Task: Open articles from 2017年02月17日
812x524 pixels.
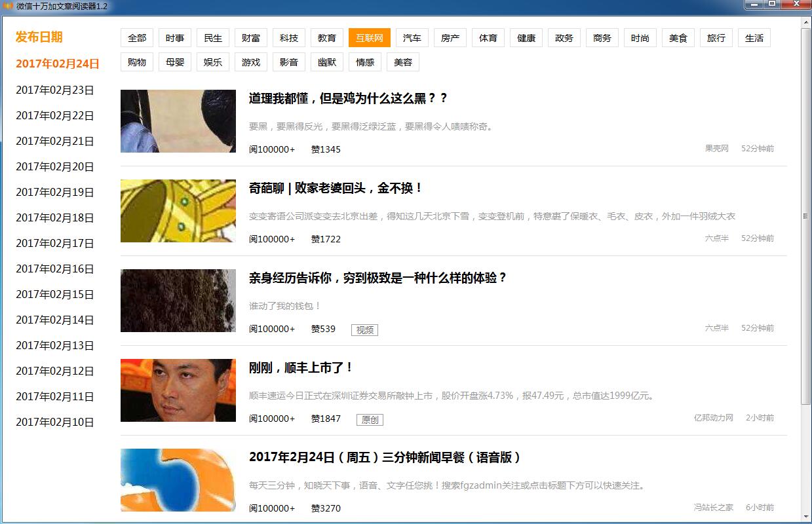Action: [55, 244]
